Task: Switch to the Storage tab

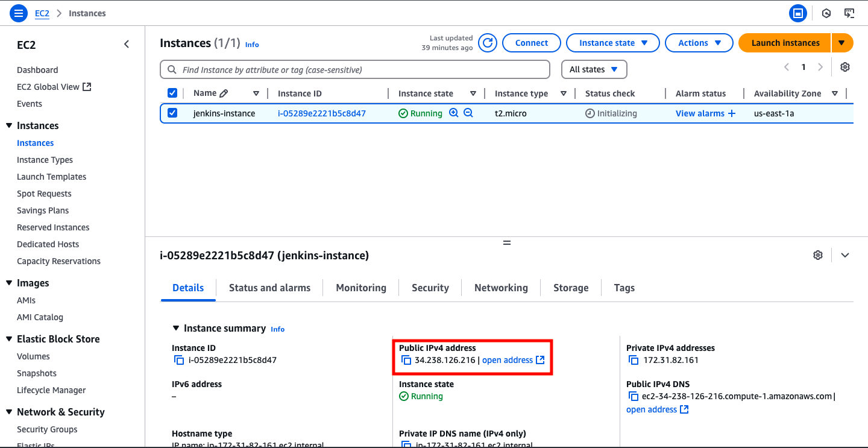Action: (571, 288)
